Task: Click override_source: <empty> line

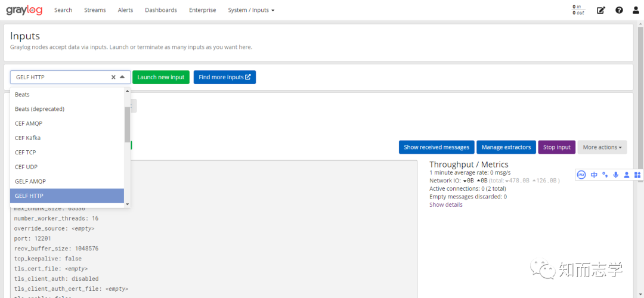Action: (x=54, y=228)
